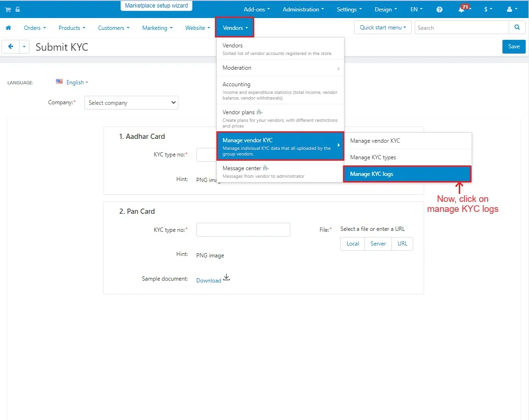Screen dimensions: 529x420
Task: Expand the currency dollar dropdown
Action: click(488, 9)
